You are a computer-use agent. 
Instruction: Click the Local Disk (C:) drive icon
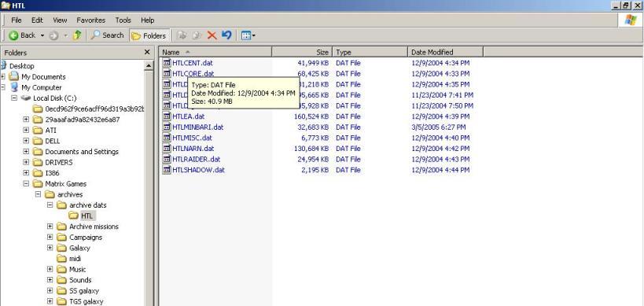coord(26,98)
